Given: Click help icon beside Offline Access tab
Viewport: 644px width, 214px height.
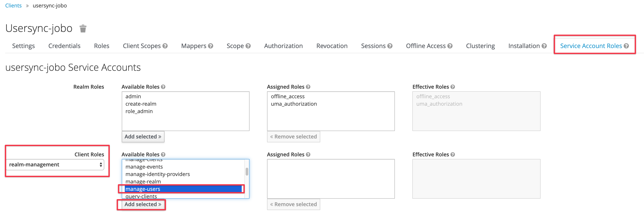Looking at the screenshot, I should point(450,46).
